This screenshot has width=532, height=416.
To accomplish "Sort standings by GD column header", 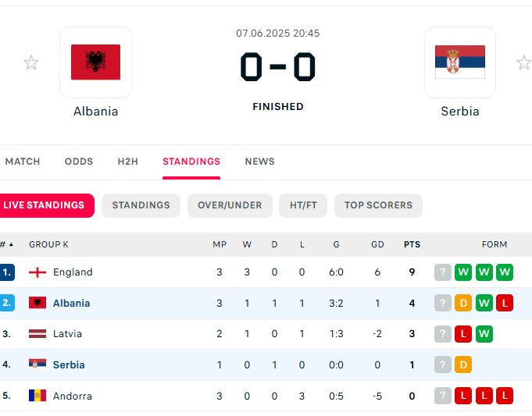I will (x=377, y=244).
